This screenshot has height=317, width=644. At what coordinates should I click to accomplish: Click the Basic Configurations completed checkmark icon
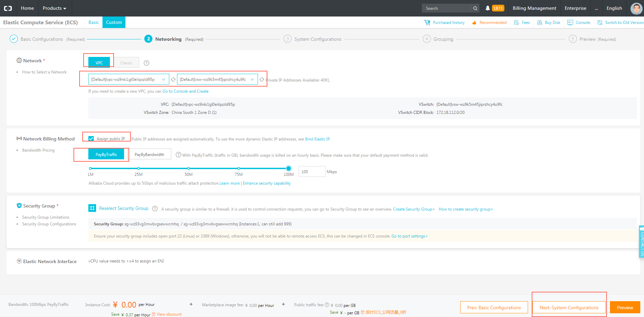pos(14,39)
